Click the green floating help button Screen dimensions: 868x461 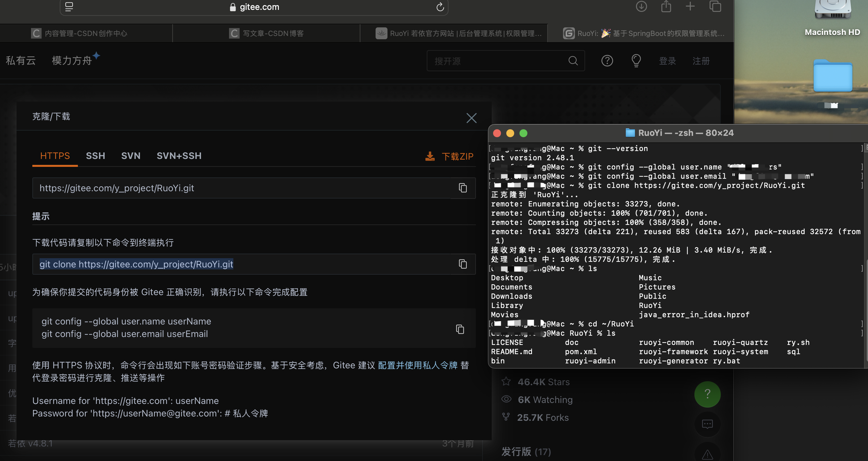(x=707, y=394)
